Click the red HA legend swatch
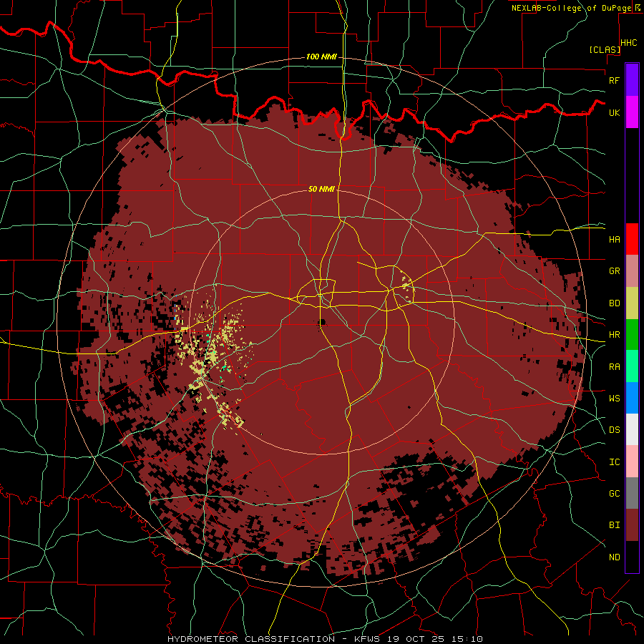Viewport: 644px width, 644px height. pos(632,239)
